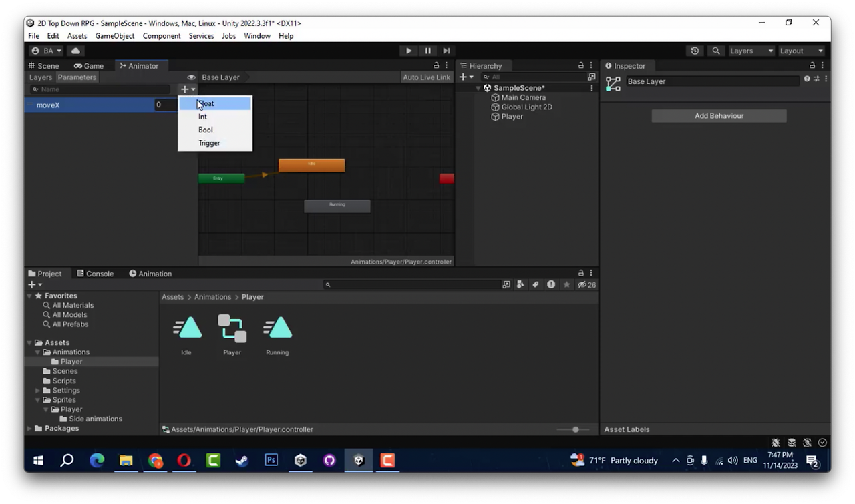Click the Play button in the toolbar
Image resolution: width=855 pixels, height=504 pixels.
[409, 51]
